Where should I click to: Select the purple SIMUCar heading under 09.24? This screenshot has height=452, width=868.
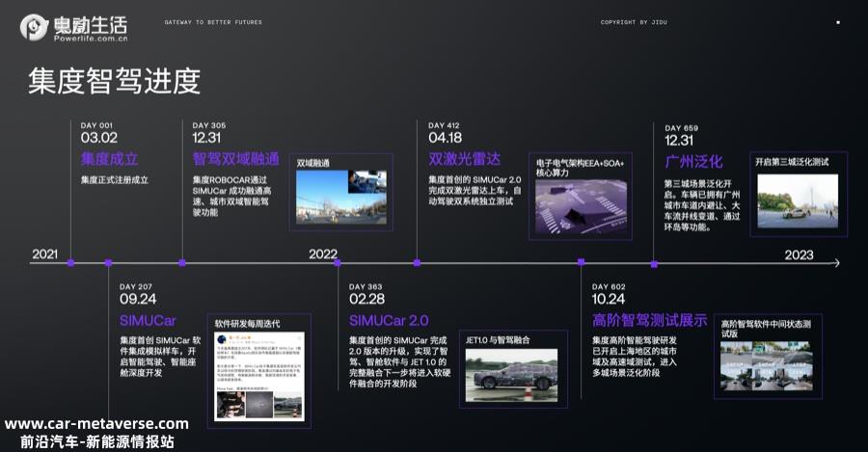[x=148, y=320]
